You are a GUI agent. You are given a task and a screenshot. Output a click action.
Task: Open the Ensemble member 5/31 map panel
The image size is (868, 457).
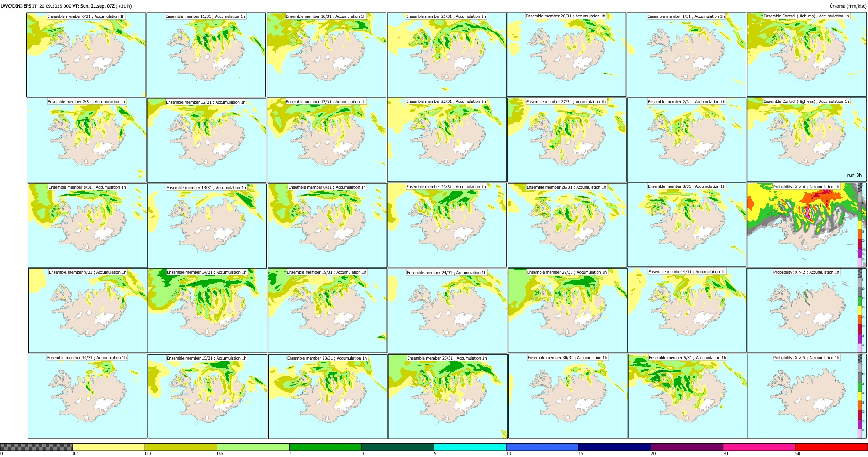pyautogui.click(x=688, y=396)
